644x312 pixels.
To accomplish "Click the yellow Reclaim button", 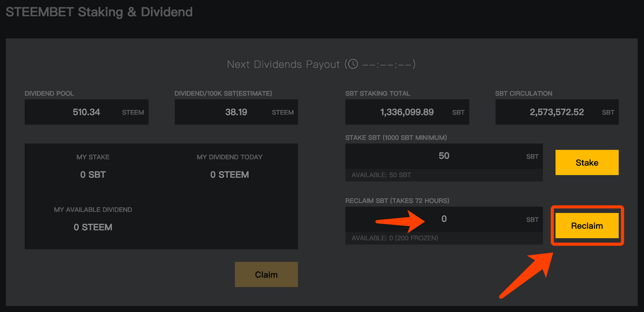I will tap(587, 226).
